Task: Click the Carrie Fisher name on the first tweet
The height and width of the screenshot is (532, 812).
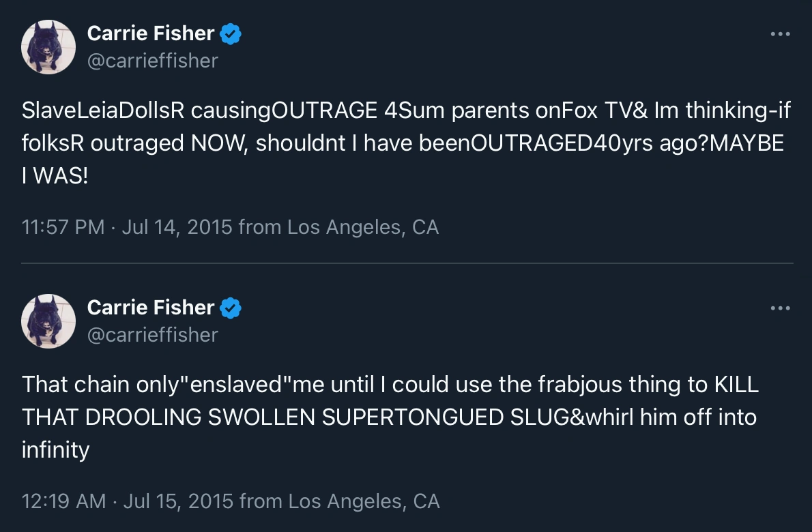Action: click(151, 33)
